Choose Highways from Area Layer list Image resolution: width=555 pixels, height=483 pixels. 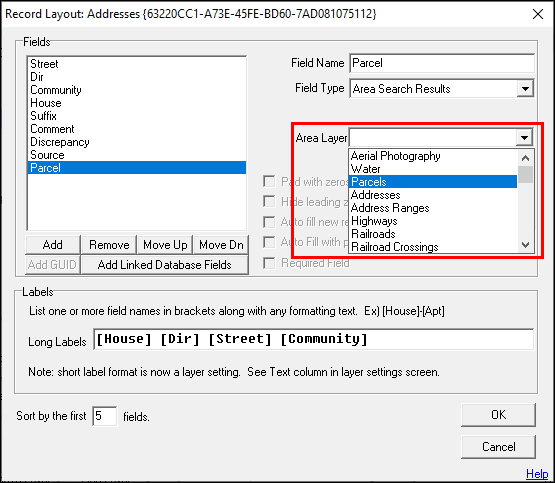click(433, 221)
